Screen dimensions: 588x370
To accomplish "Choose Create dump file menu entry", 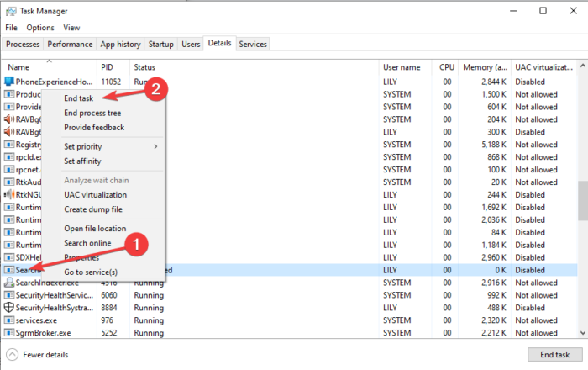I will click(93, 209).
